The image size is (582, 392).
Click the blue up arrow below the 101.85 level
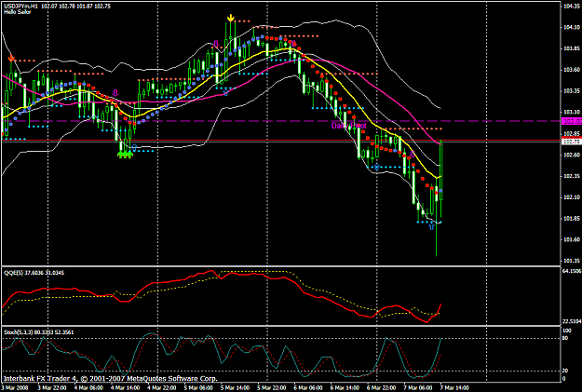(x=431, y=226)
